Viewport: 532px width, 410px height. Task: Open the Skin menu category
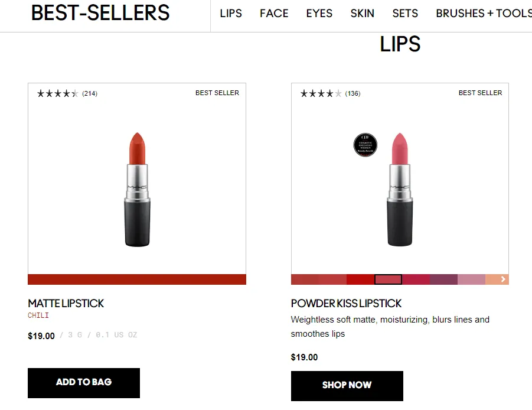(362, 13)
